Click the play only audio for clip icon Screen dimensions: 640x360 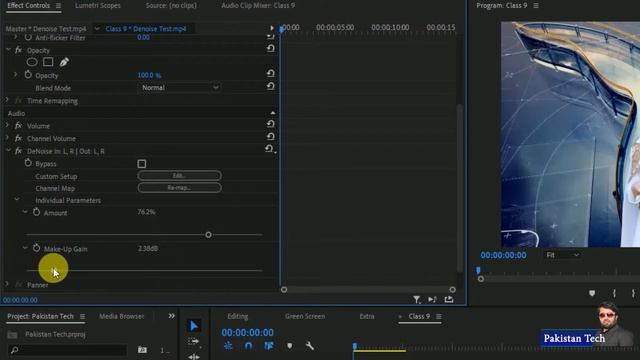tap(432, 300)
